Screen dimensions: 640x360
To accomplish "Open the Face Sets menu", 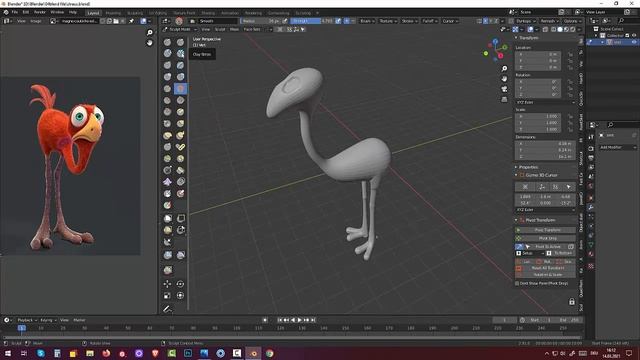I will [252, 29].
